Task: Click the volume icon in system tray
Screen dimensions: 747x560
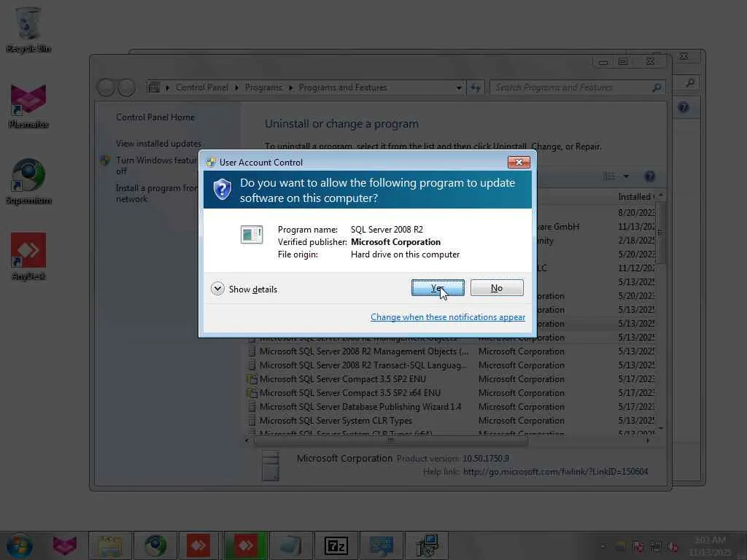Action: click(673, 547)
